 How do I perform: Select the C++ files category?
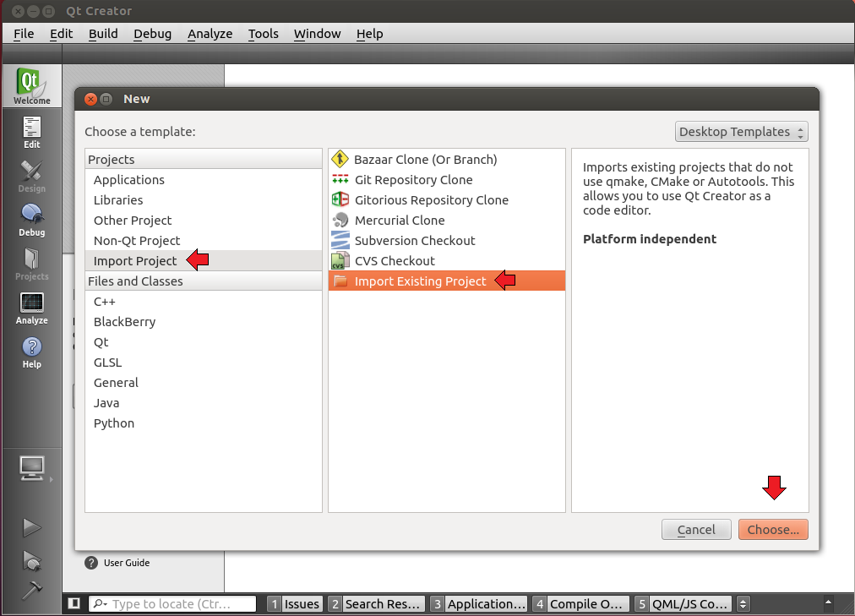tap(204, 301)
